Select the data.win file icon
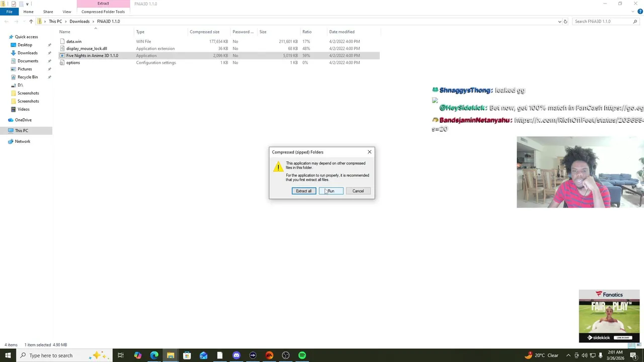The width and height of the screenshot is (644, 362). click(62, 41)
